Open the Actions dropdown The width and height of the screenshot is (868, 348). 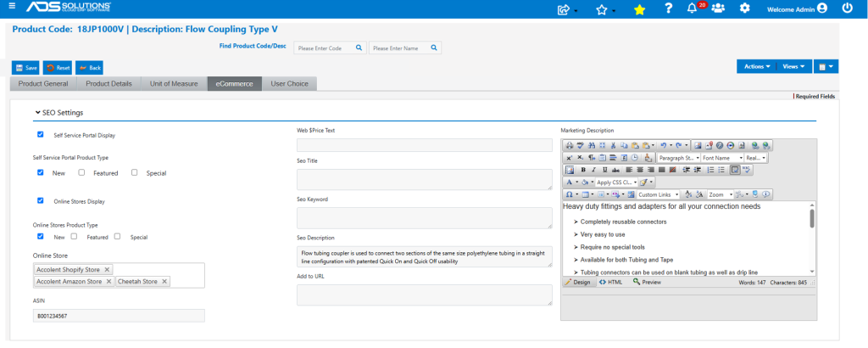[x=757, y=66]
